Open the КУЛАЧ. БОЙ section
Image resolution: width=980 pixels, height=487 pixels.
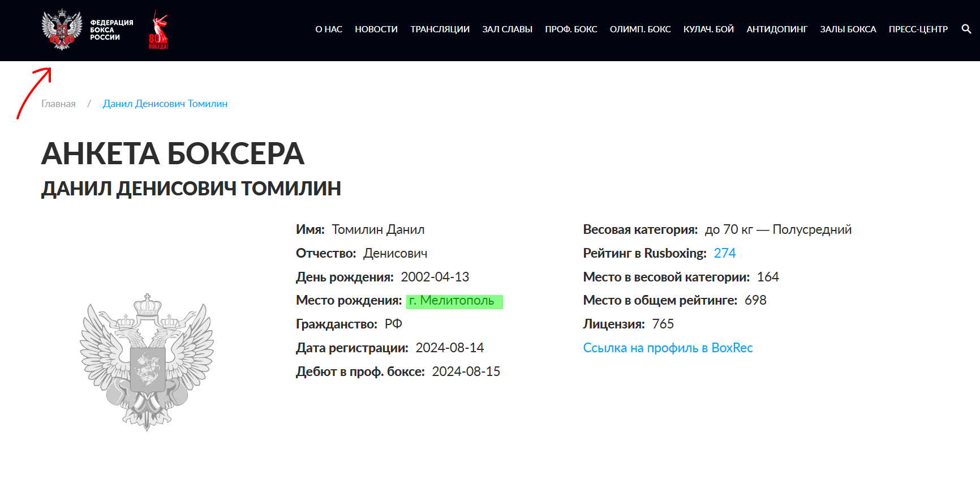click(x=708, y=29)
